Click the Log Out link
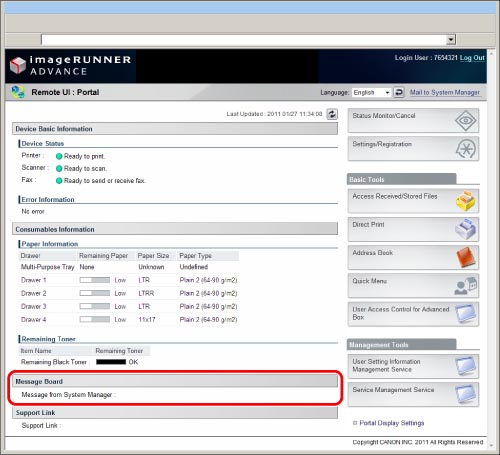This screenshot has height=455, width=500. click(x=472, y=58)
